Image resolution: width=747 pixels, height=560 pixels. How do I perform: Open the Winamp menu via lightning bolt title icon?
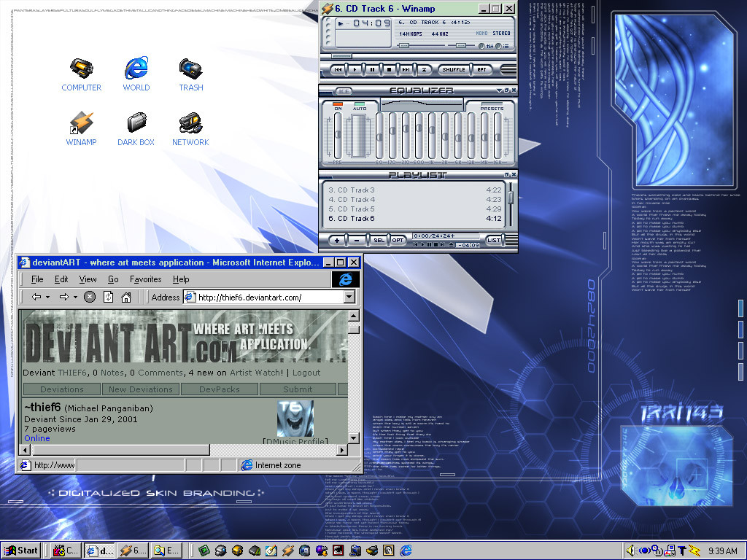point(327,9)
